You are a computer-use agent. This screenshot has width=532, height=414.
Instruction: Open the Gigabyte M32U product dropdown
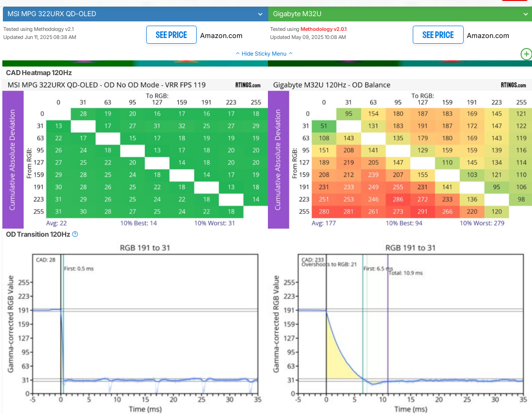pos(400,14)
